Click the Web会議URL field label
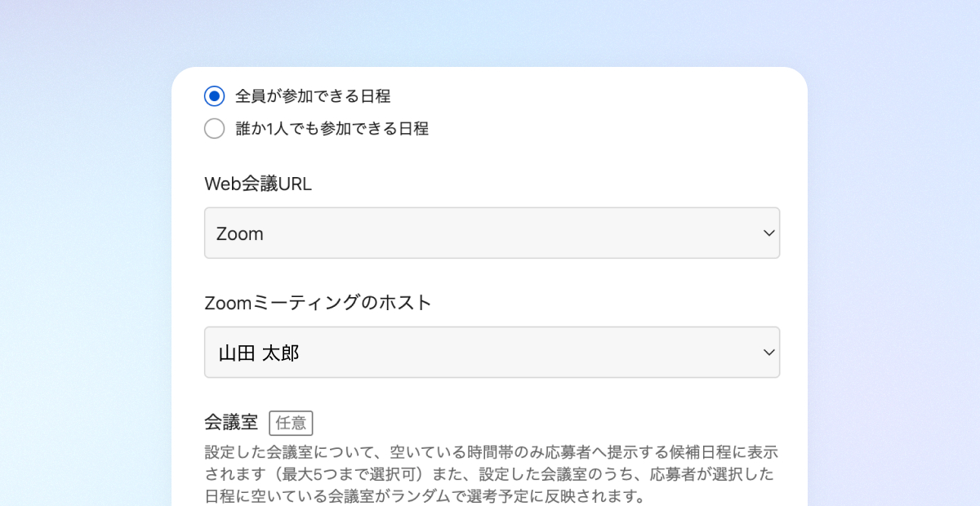Screen dimensions: 980x506 258,184
